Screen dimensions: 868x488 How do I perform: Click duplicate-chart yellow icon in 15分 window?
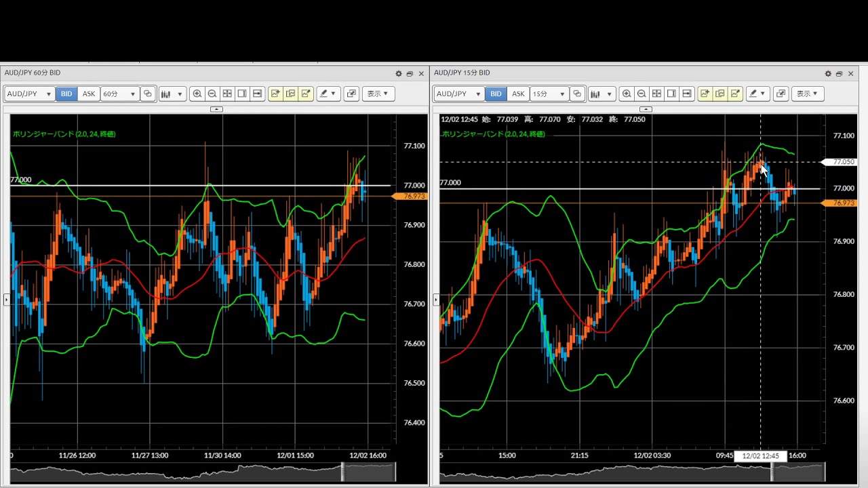coord(719,94)
